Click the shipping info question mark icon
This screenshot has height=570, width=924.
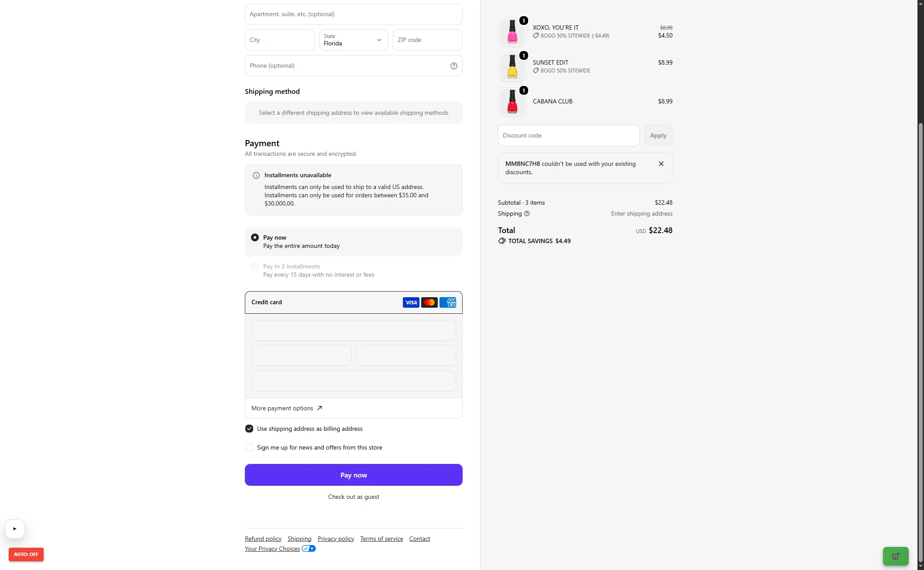[x=527, y=213]
